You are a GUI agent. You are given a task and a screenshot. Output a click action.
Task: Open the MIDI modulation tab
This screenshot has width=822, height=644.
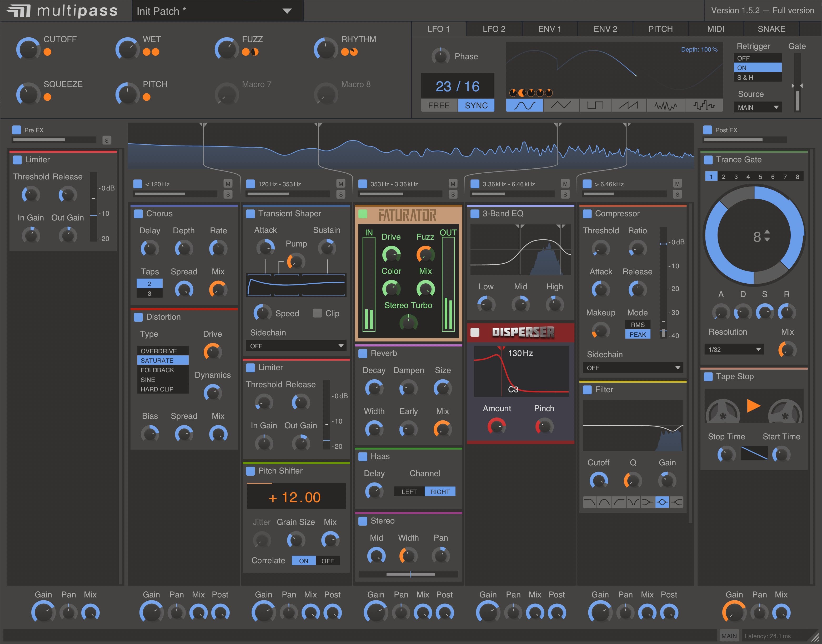pos(716,29)
